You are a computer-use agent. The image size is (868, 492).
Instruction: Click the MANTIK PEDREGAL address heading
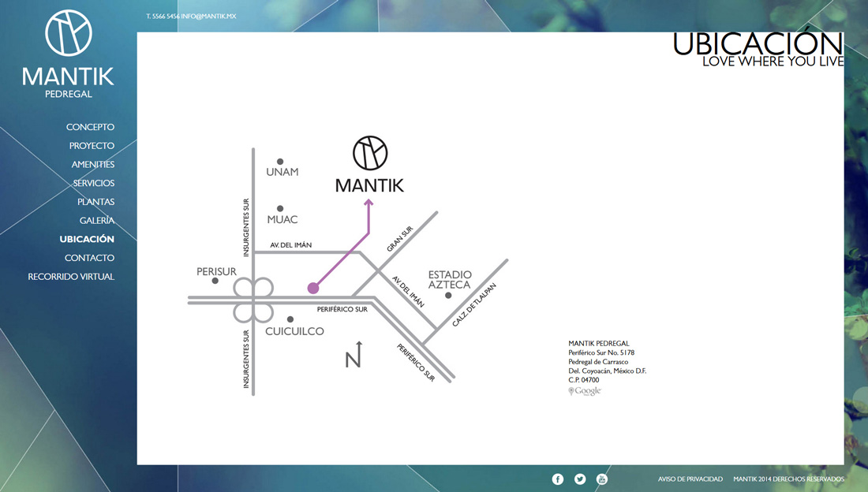(599, 344)
